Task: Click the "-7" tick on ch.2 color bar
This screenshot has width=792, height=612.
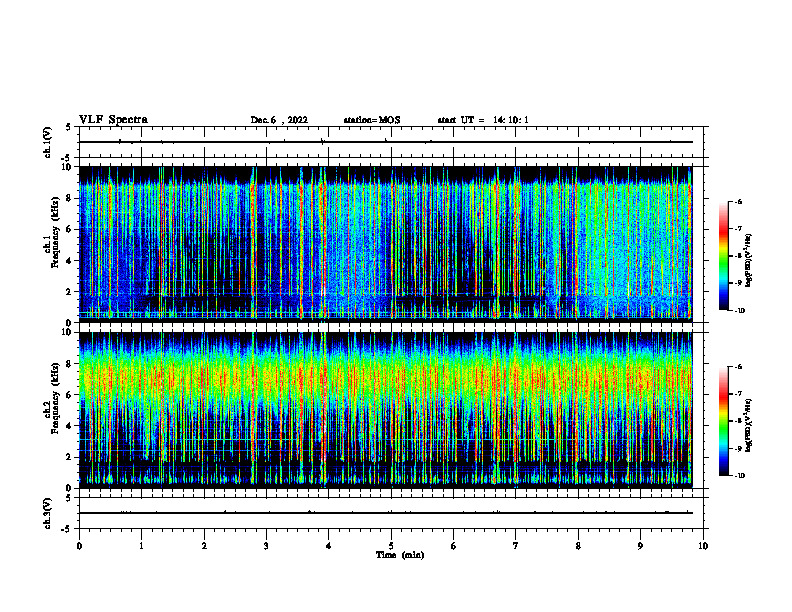Action: pos(739,394)
